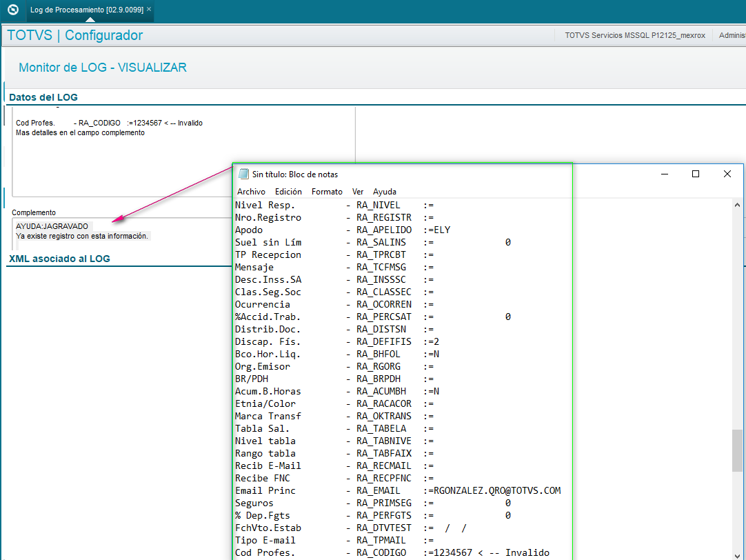Click the Suel sin Lím row in Notepad
Viewport: 746px width, 560px height.
(x=373, y=242)
